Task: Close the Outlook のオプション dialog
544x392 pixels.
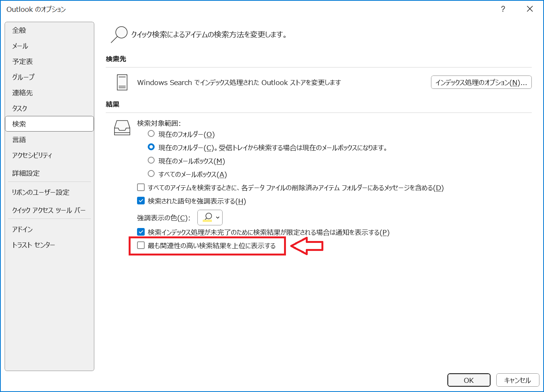Action: click(x=530, y=9)
